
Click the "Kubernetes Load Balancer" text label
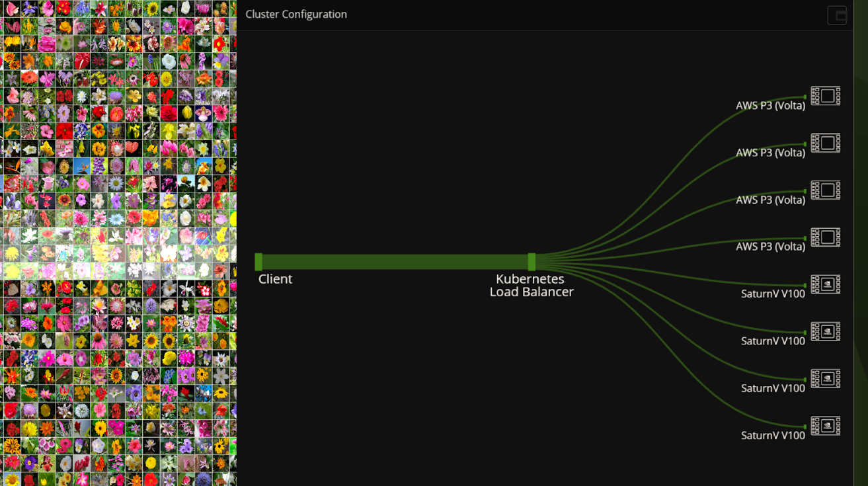coord(532,286)
